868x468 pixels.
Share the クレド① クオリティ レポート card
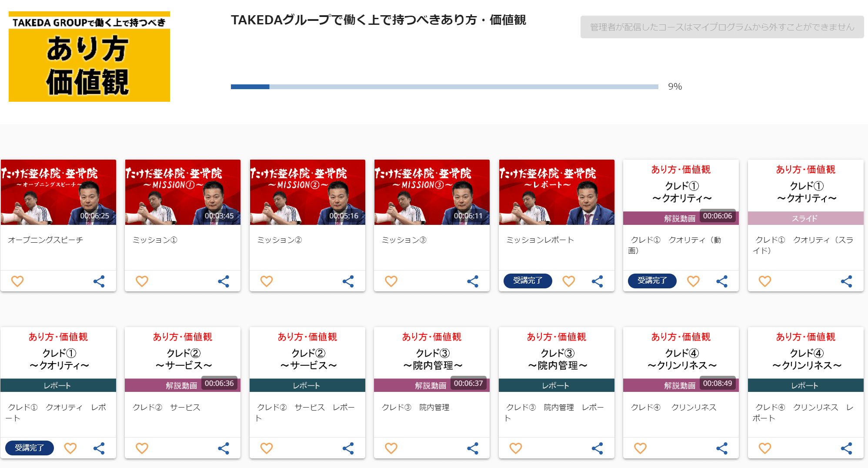[x=99, y=448]
